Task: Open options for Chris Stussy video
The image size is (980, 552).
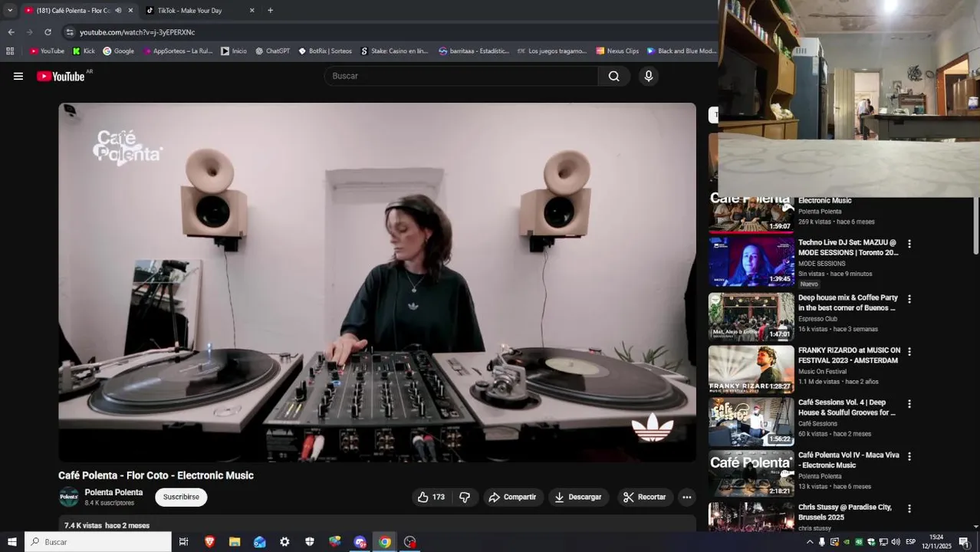Action: (909, 508)
